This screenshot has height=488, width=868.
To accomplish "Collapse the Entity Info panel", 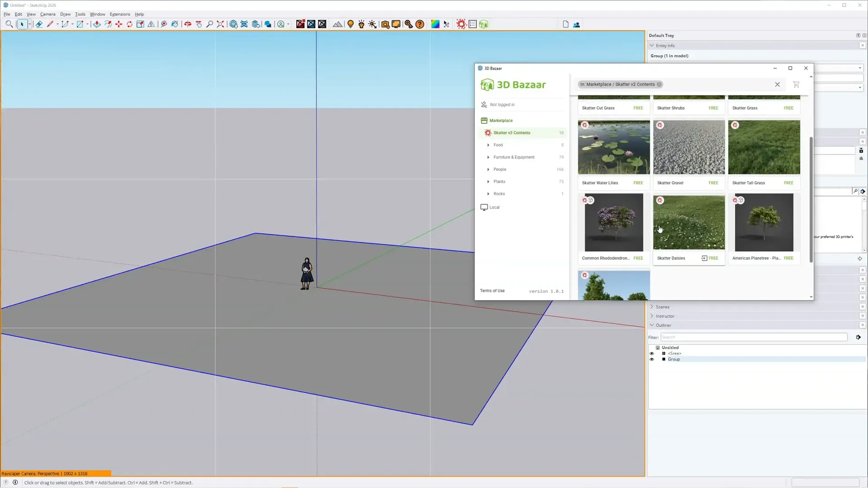I will coord(651,46).
